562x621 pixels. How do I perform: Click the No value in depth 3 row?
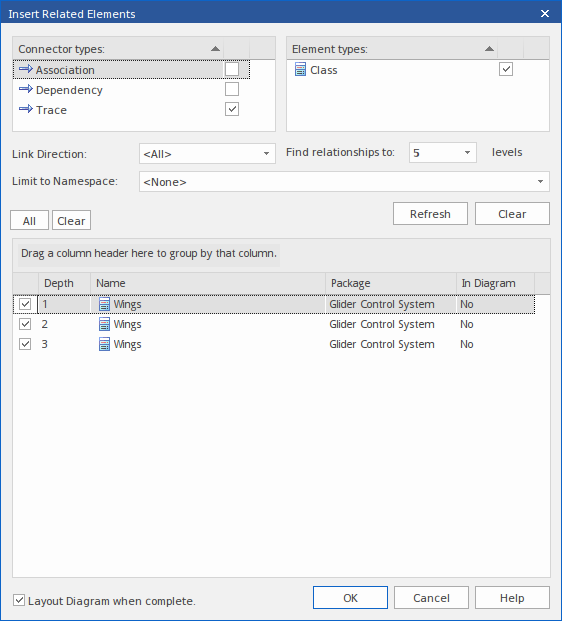click(x=467, y=344)
